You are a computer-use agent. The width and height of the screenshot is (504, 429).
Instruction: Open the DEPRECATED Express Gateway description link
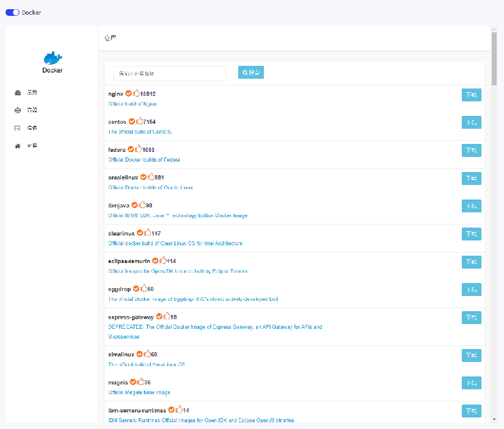point(215,332)
